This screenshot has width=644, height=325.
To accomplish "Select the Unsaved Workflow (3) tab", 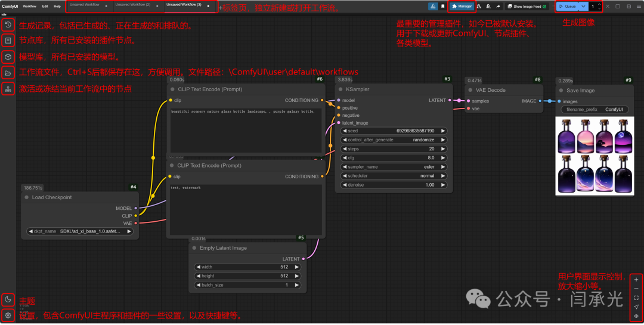I will click(x=188, y=6).
